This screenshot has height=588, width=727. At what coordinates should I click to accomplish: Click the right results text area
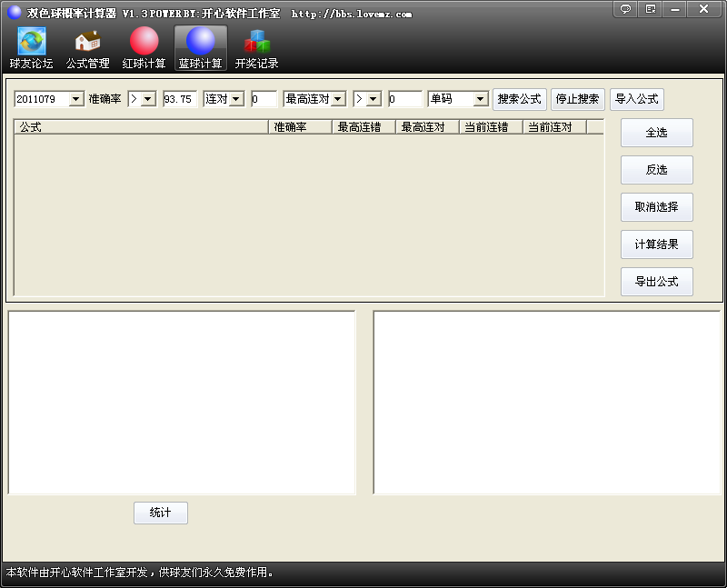point(547,403)
